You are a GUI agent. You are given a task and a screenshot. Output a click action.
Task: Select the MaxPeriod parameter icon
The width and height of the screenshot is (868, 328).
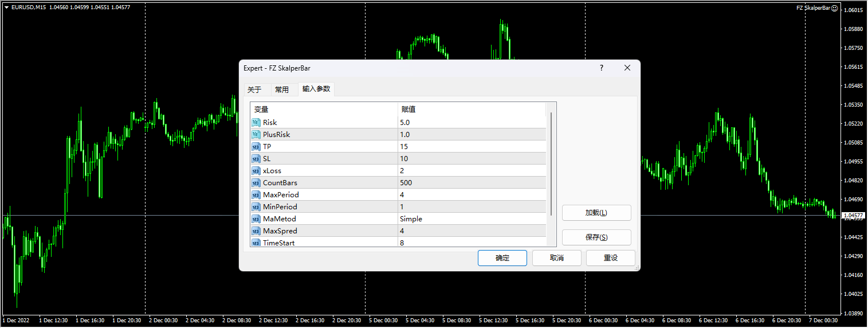click(256, 194)
